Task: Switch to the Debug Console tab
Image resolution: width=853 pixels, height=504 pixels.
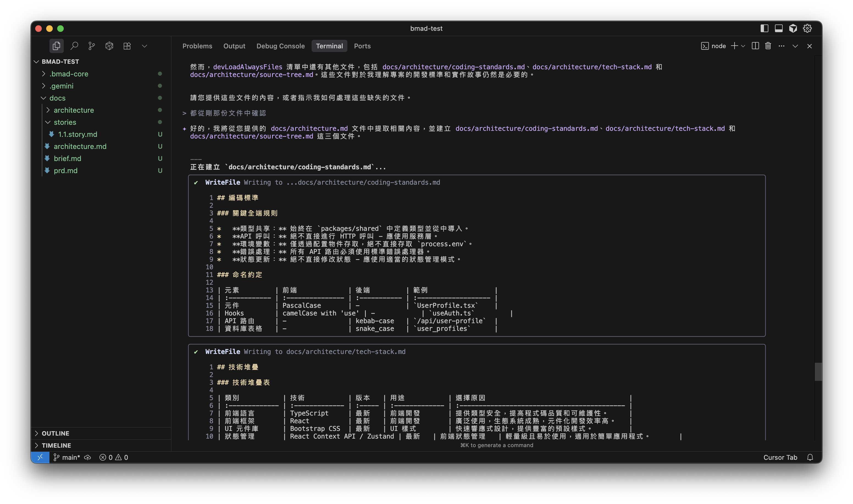Action: pos(281,46)
